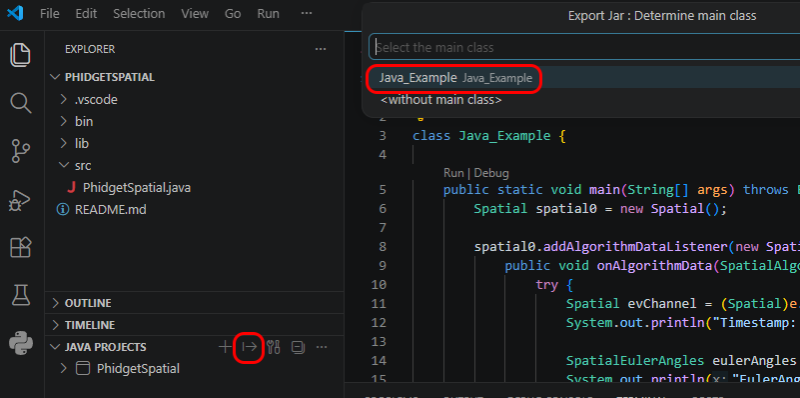Screen dimensions: 800x398
Task: Expand the bin folder
Action: coord(63,121)
